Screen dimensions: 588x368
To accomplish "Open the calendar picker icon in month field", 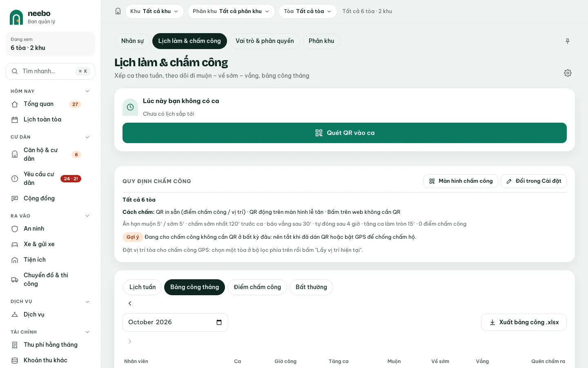I will coord(219,322).
